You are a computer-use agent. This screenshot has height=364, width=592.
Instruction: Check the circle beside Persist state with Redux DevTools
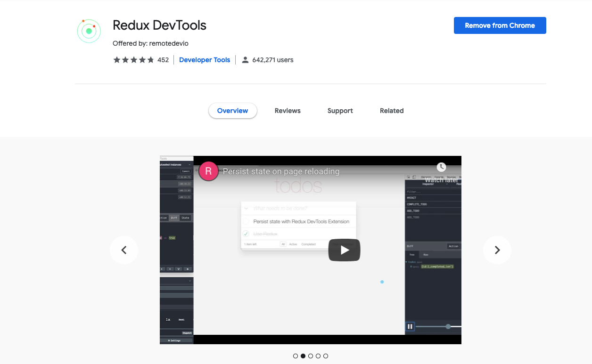click(246, 221)
